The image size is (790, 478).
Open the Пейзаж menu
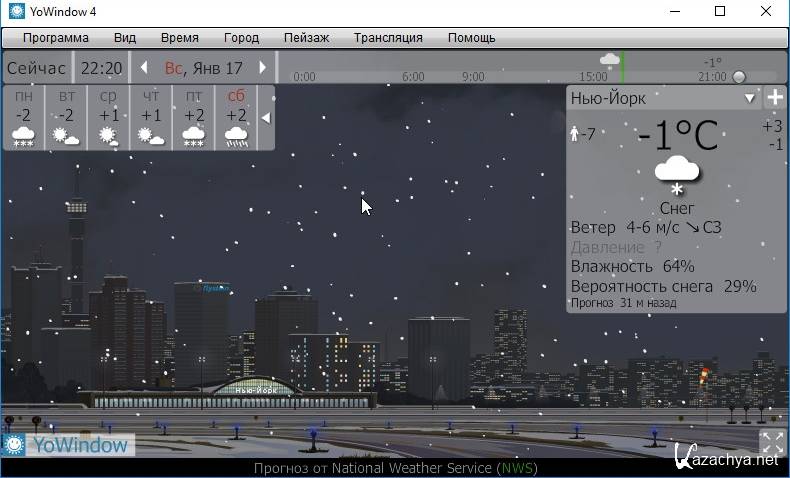click(306, 38)
